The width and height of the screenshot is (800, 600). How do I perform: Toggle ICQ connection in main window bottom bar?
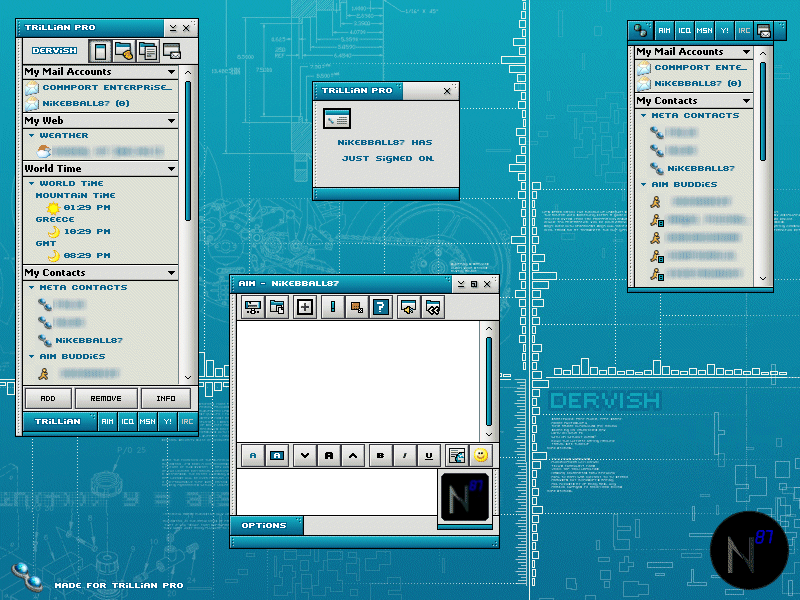point(128,421)
